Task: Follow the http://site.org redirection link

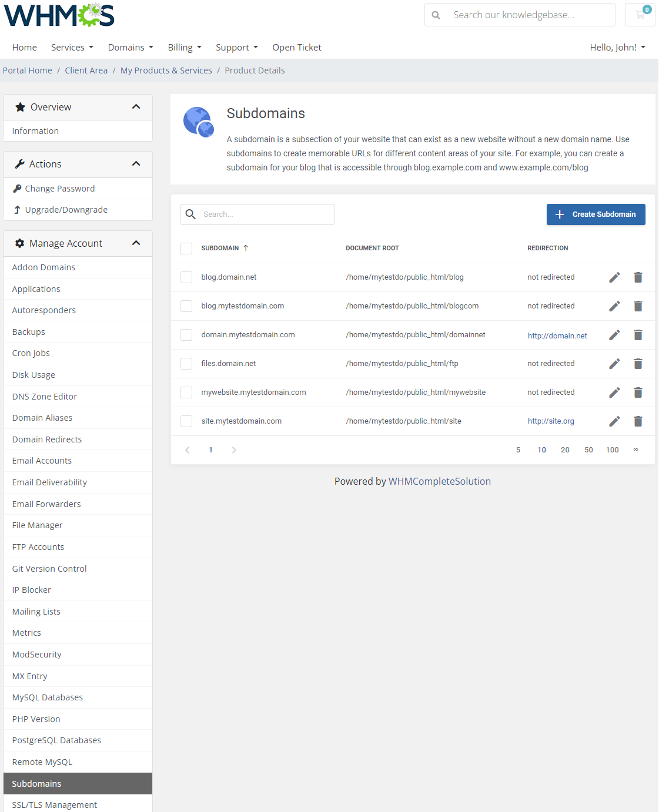Action: [551, 421]
